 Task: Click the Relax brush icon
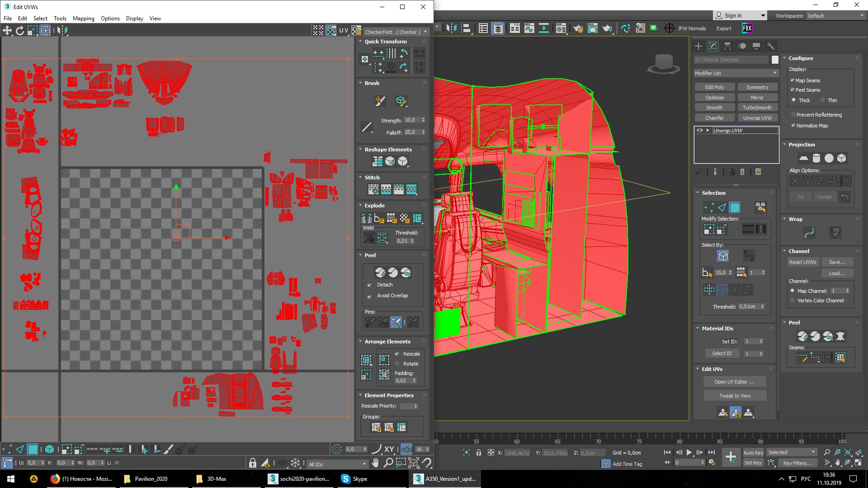click(x=401, y=101)
